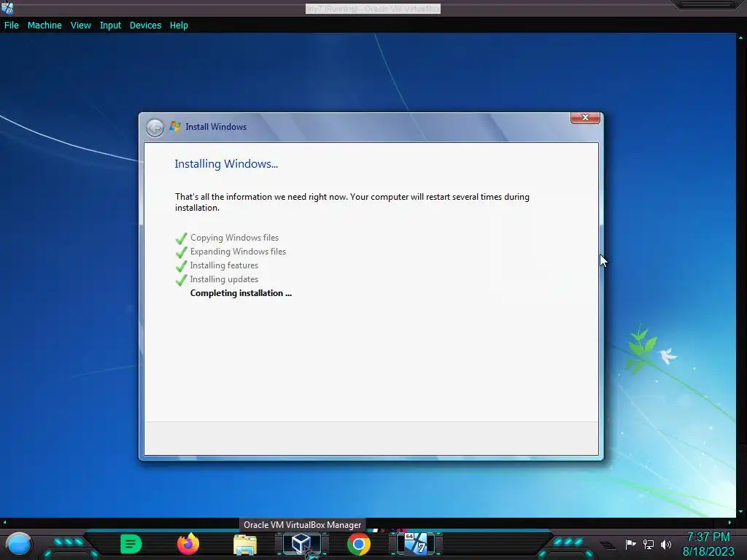Open the green notes app on taskbar
The image size is (747, 560).
[131, 544]
